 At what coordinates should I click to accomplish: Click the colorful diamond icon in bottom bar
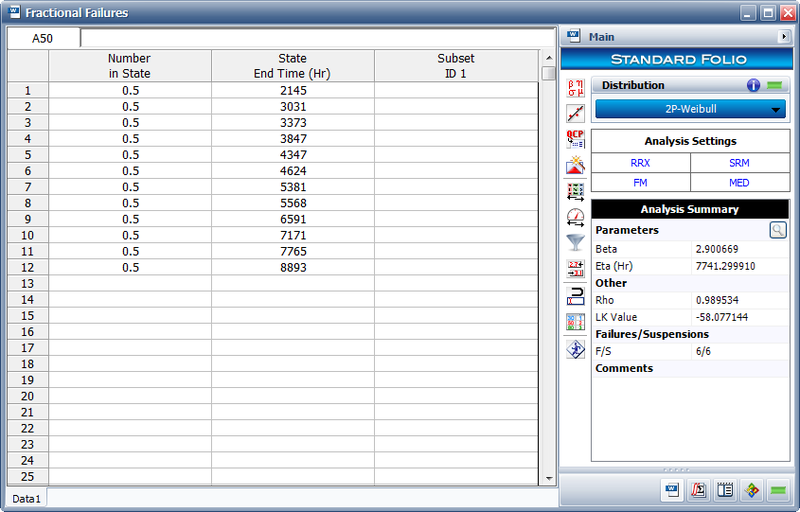click(751, 491)
